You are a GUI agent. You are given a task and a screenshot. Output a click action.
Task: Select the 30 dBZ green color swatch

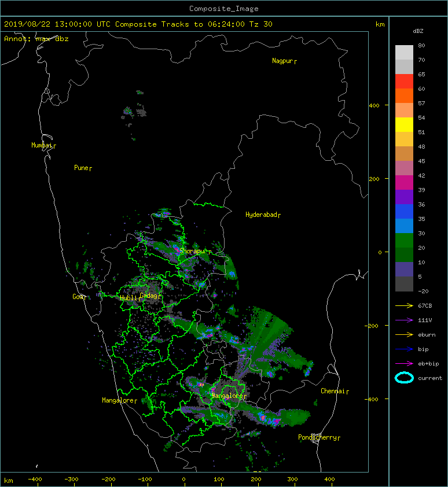tap(404, 241)
